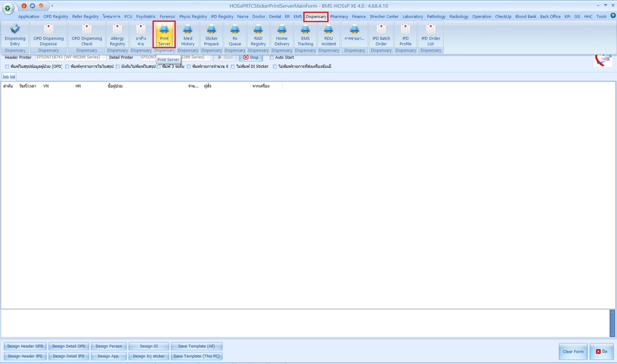Select the Laboratory ribbon tab

413,17
